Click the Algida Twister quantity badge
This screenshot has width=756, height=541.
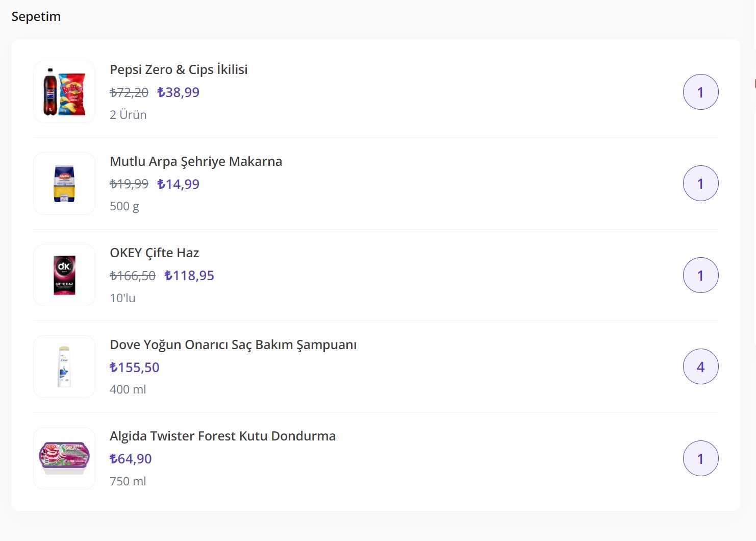[700, 458]
